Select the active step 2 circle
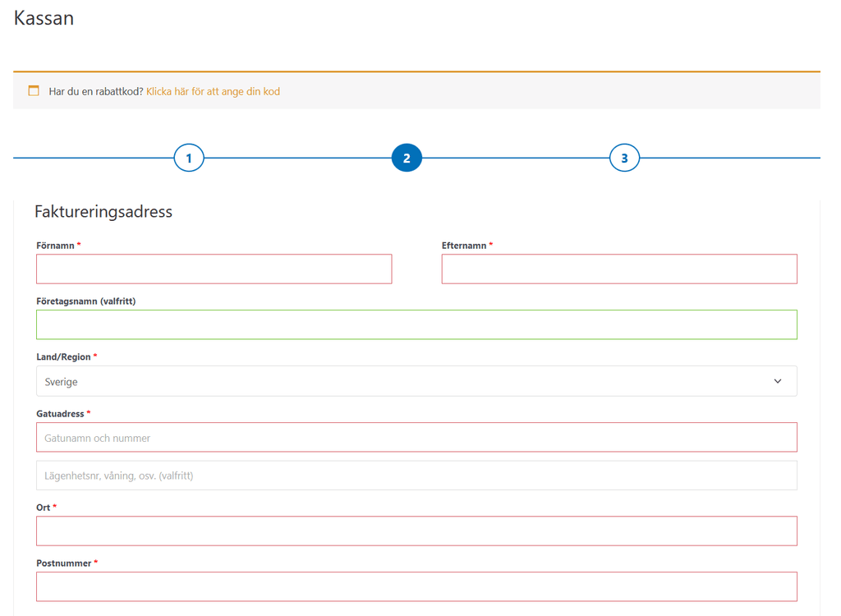 coord(407,158)
